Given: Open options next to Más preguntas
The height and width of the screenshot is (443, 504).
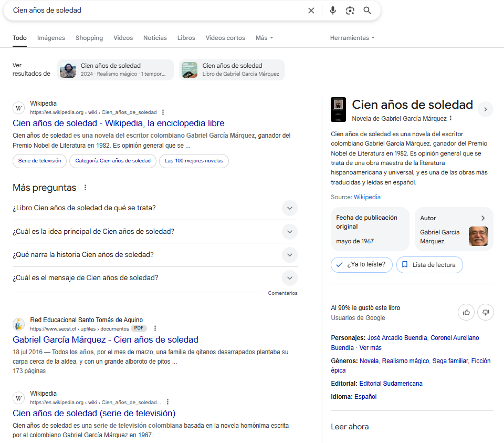Looking at the screenshot, I should coord(86,188).
